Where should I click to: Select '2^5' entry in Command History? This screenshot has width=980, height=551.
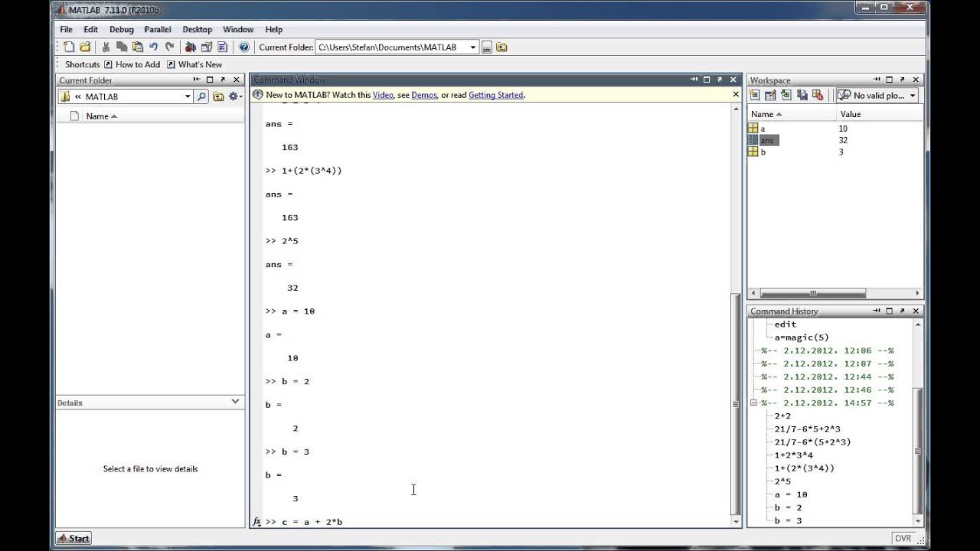tap(782, 481)
